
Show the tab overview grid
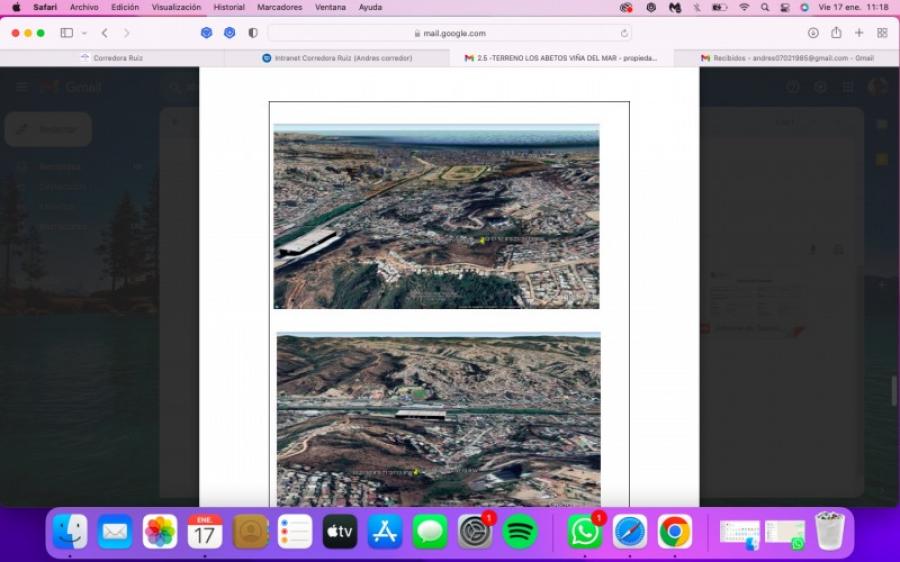[x=882, y=33]
